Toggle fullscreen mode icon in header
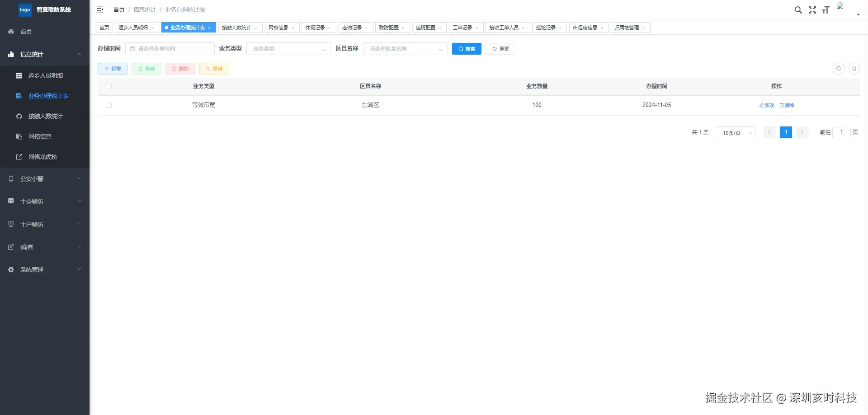This screenshot has width=868, height=415. pos(812,10)
